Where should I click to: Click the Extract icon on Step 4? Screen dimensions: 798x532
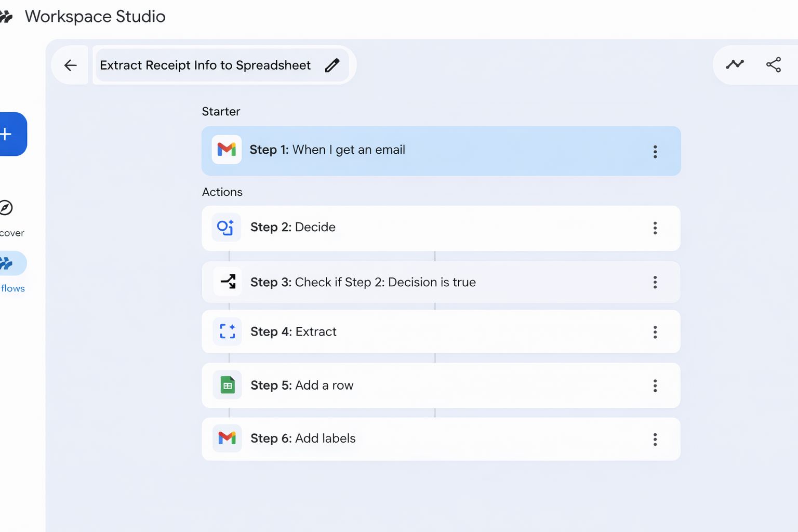click(x=228, y=331)
